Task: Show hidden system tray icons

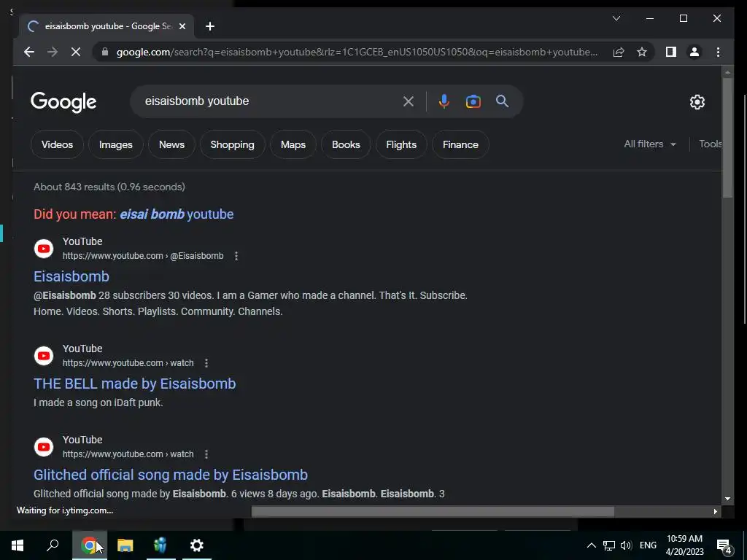Action: (x=591, y=545)
